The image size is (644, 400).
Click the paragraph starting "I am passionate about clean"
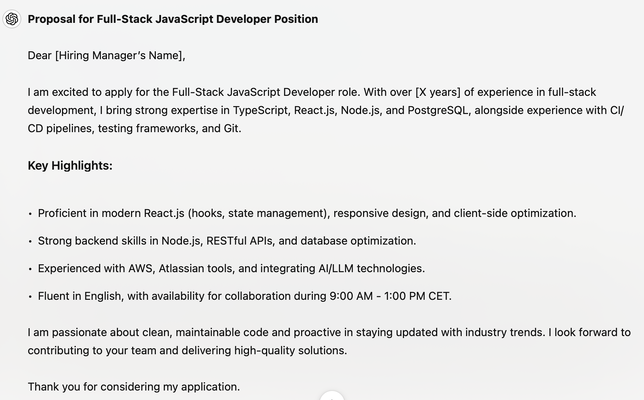click(329, 341)
